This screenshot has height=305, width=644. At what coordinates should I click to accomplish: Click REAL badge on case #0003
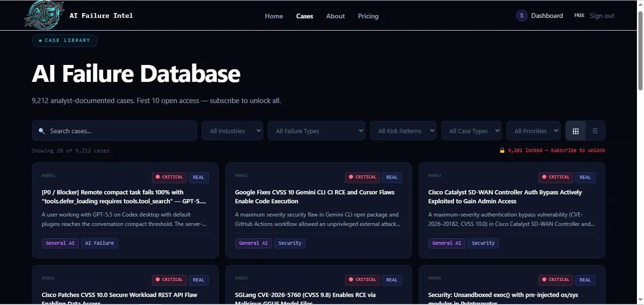pyautogui.click(x=586, y=177)
